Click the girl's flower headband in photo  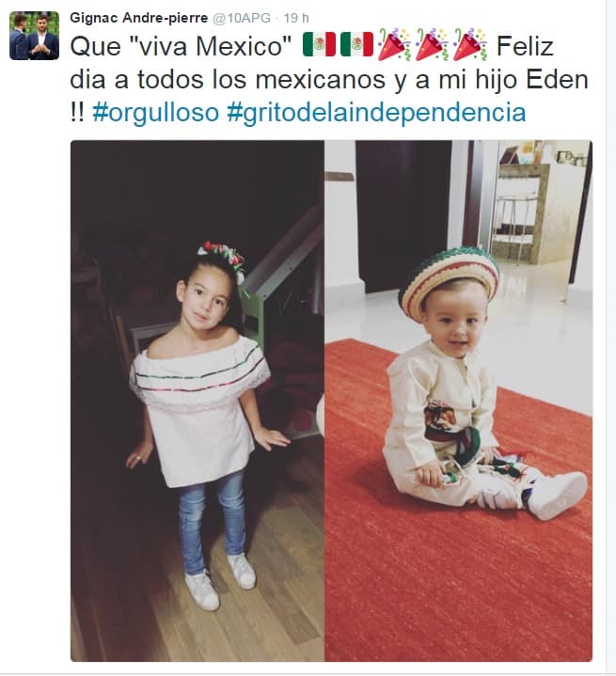(x=222, y=258)
